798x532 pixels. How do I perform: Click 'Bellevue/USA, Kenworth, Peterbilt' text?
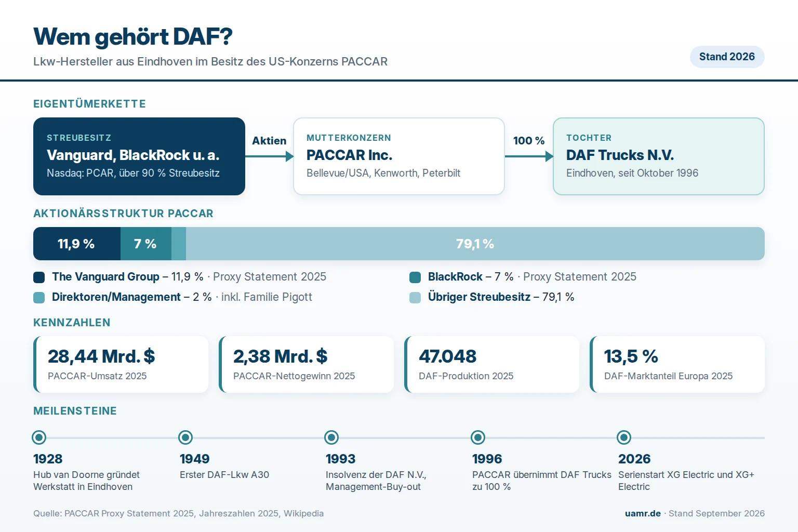[383, 173]
